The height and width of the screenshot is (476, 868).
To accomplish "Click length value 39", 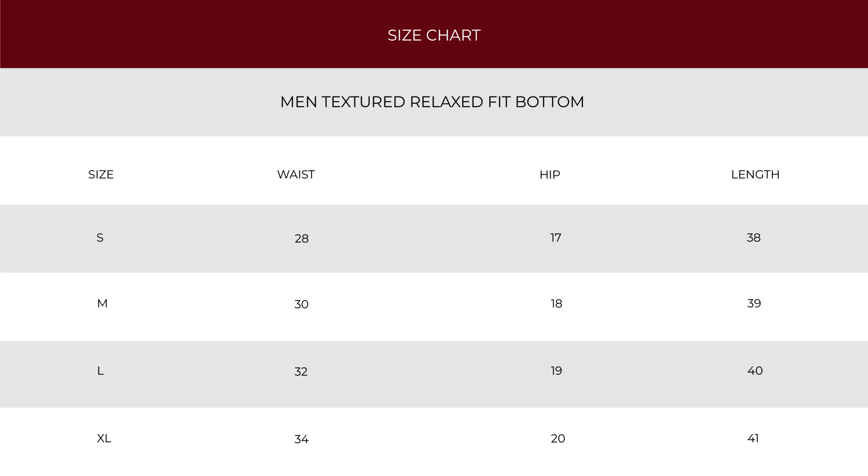I will click(x=754, y=303).
